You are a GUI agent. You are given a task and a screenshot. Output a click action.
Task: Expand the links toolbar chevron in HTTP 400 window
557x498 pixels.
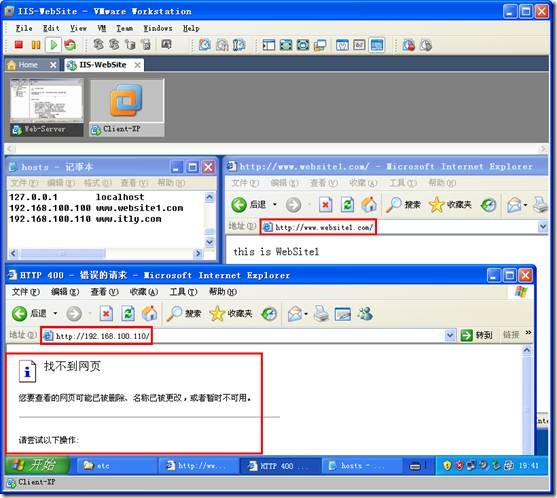pos(529,333)
